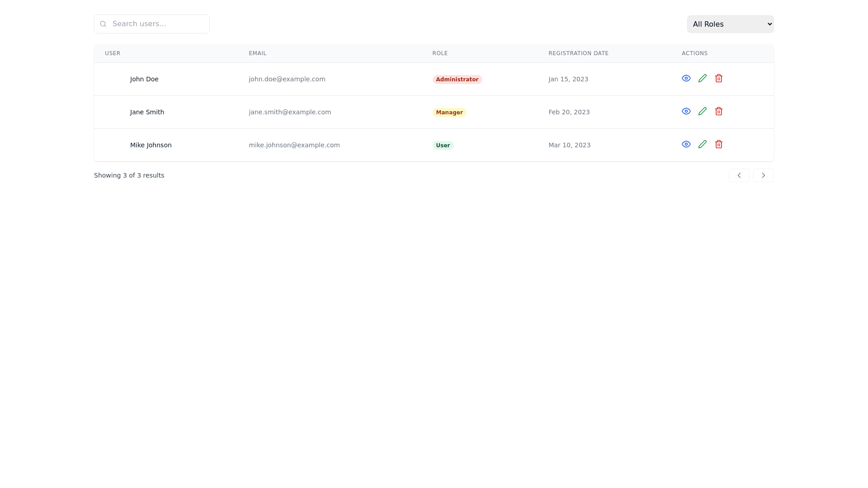
Task: Edit Jane Smith using pencil icon
Action: pos(702,111)
